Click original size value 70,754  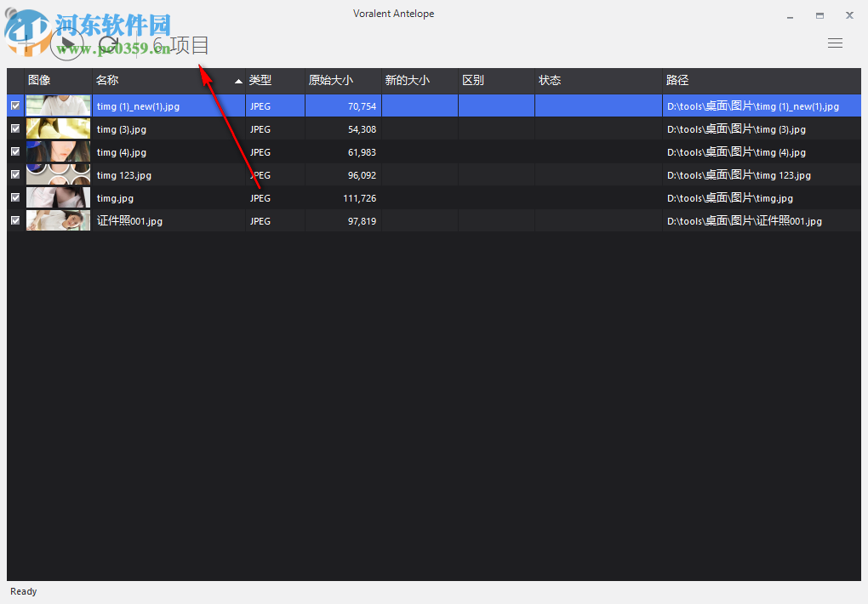362,106
